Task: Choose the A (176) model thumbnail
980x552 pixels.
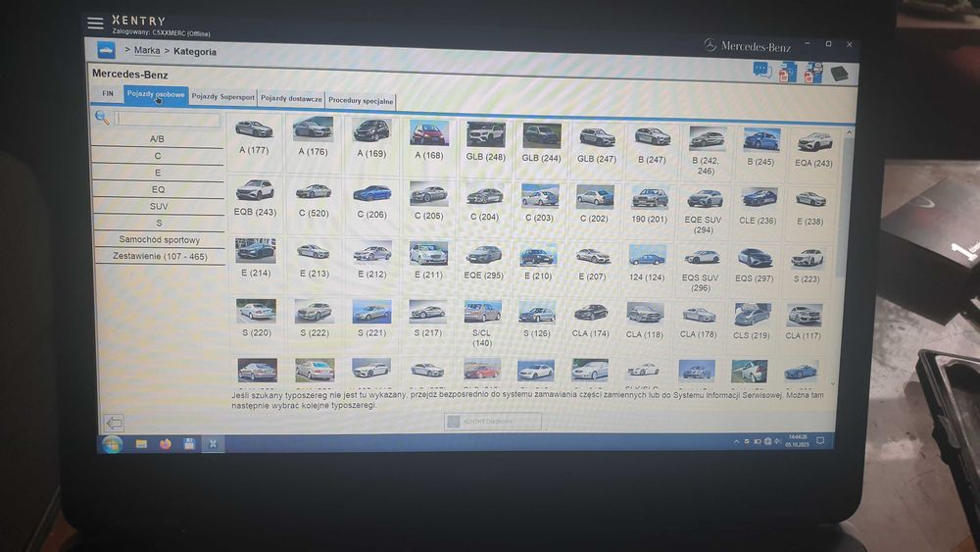Action: 313,129
